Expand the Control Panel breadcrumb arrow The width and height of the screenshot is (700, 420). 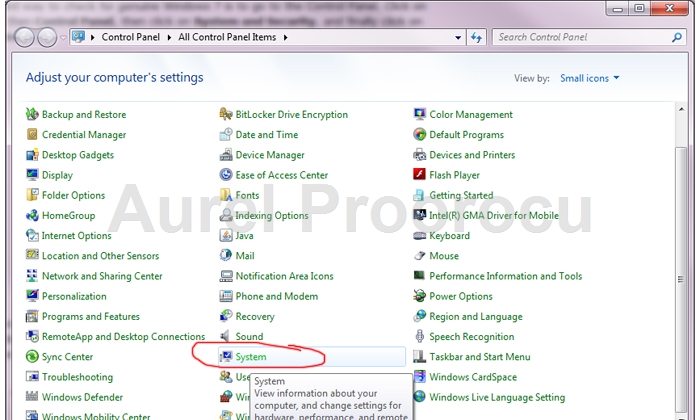pyautogui.click(x=169, y=37)
